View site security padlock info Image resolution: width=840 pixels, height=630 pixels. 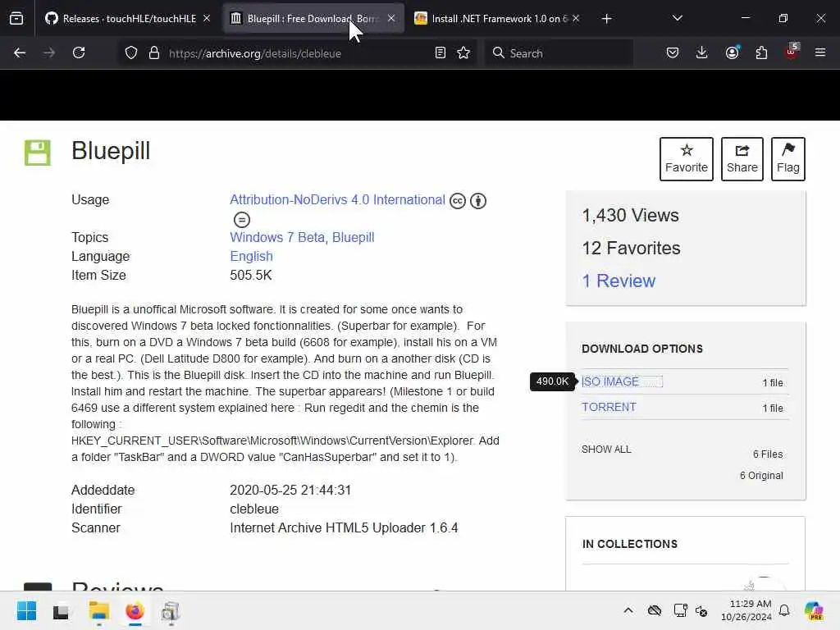tap(154, 53)
